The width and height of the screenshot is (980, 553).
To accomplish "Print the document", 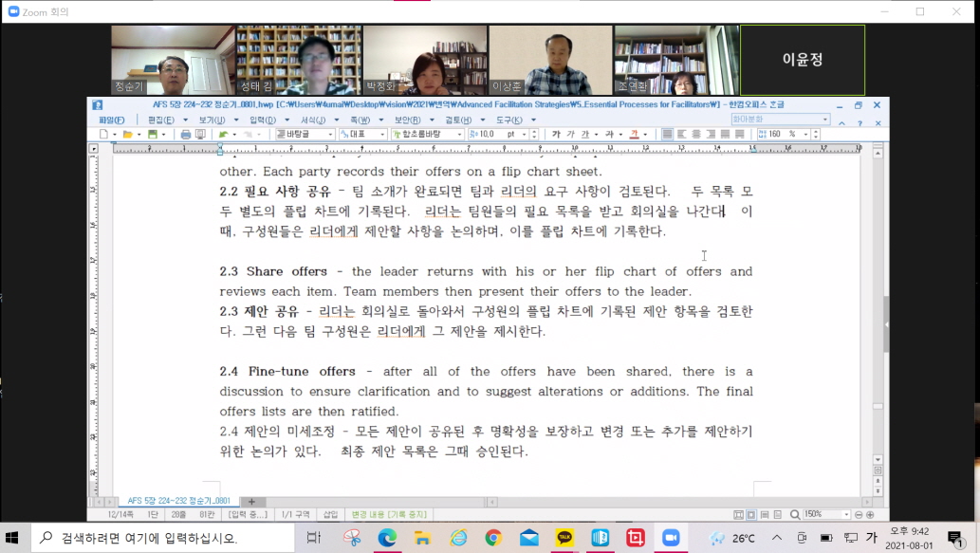I will 188,134.
